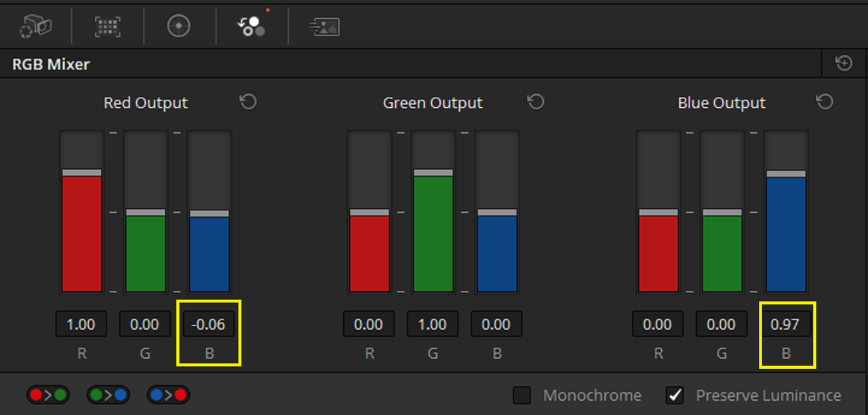
Task: Open the Color Match palette icon
Action: (x=108, y=26)
